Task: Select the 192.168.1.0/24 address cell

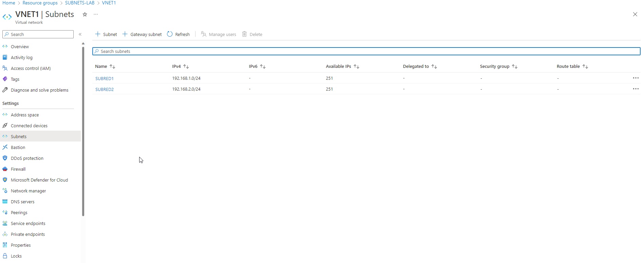Action: (x=186, y=78)
